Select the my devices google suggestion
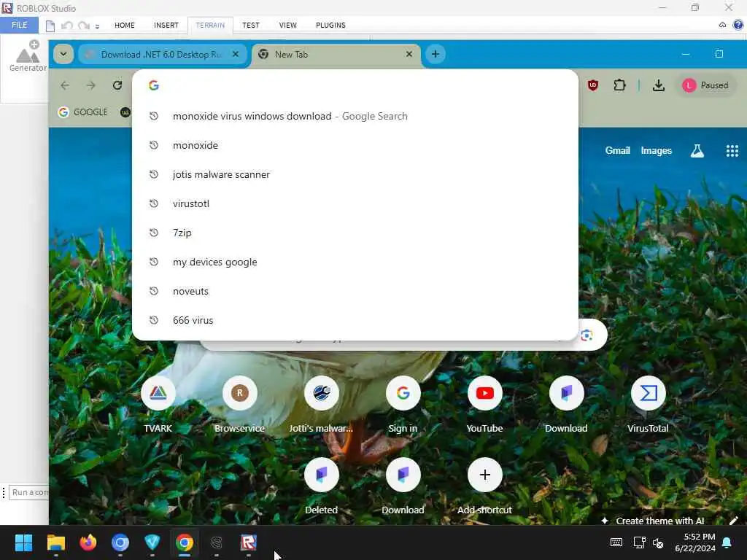This screenshot has width=747, height=560. click(x=355, y=262)
